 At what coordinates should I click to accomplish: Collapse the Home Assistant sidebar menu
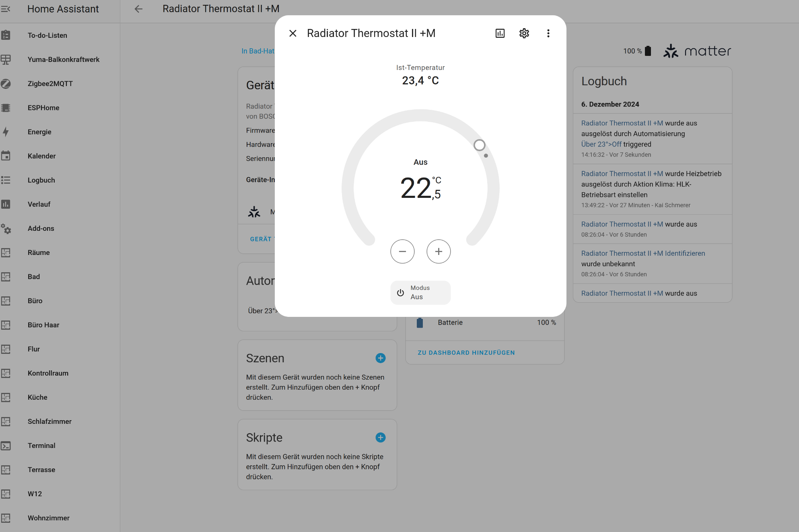[6, 9]
